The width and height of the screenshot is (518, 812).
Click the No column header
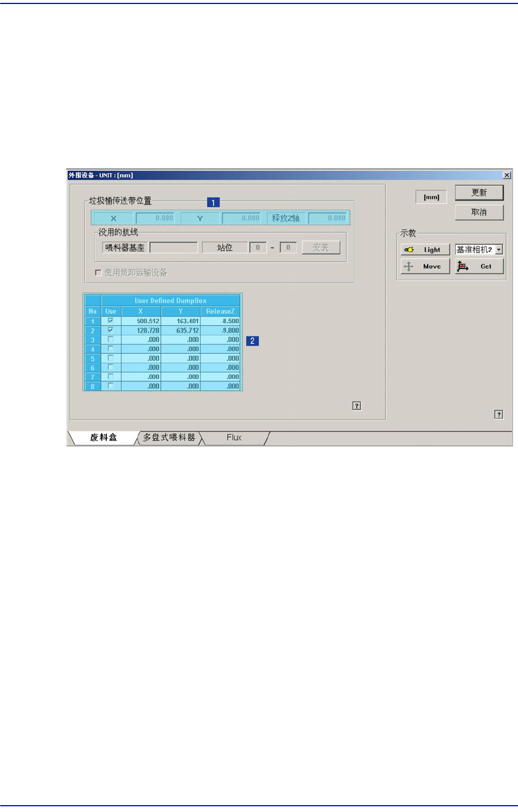pyautogui.click(x=93, y=311)
